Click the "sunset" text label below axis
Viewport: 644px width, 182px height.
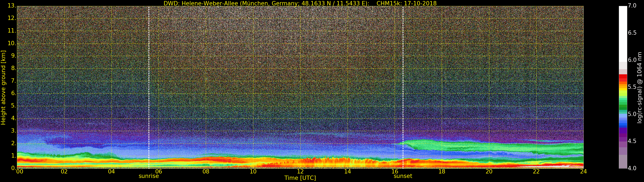(403, 176)
